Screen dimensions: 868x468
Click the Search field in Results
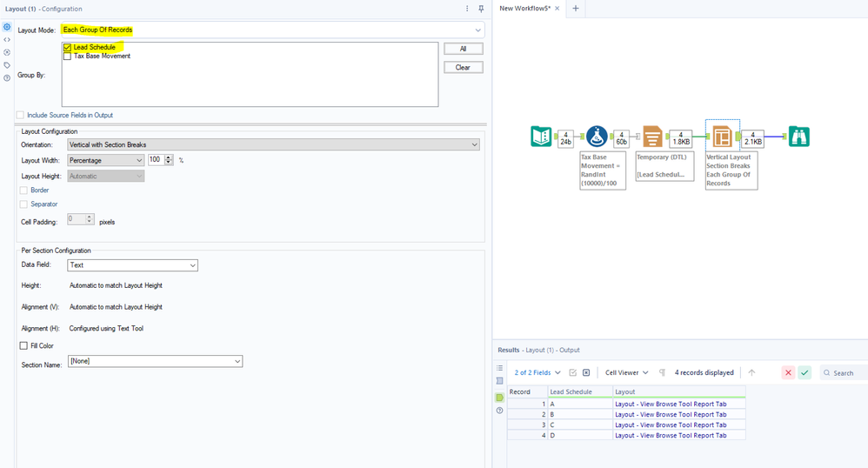844,372
